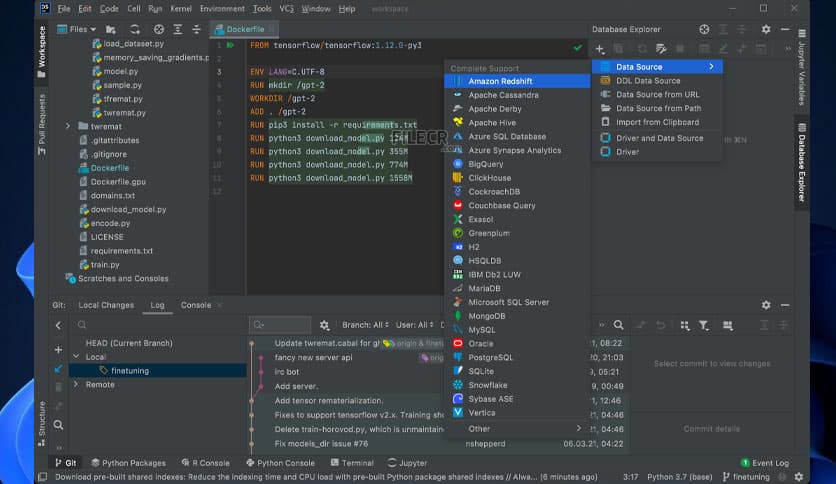Select the finetuning branch
The height and width of the screenshot is (484, 836).
(x=157, y=370)
